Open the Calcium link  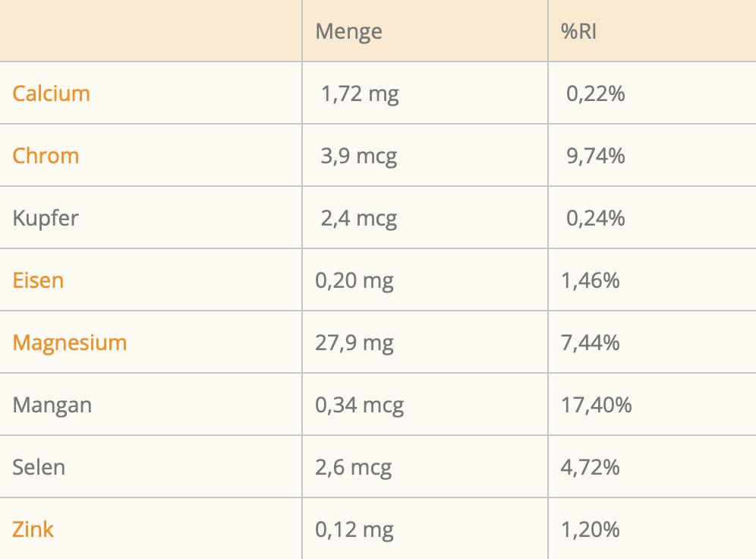point(51,93)
